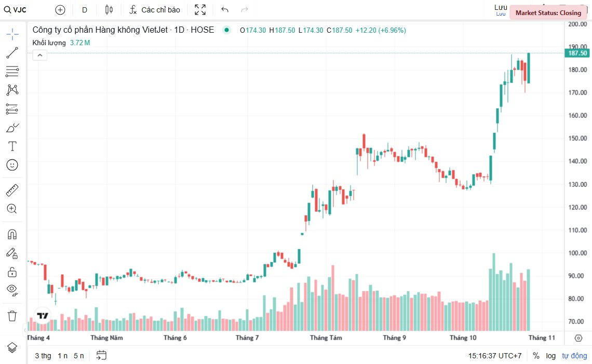Screen dimensions: 592x364
Task: Select the brush drawing tool
Action: 12,127
